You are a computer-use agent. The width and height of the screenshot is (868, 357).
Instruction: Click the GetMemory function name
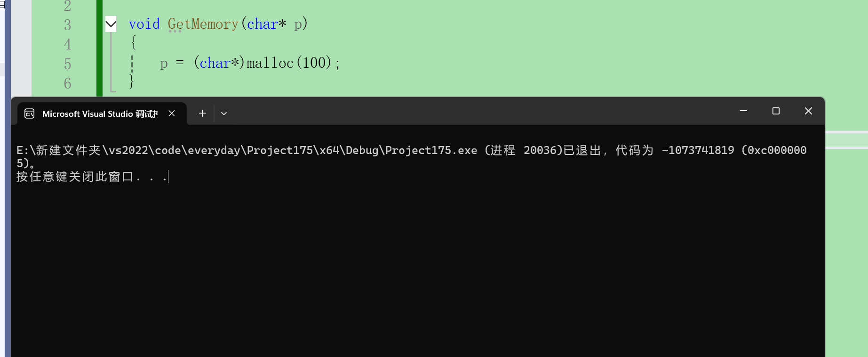point(203,24)
